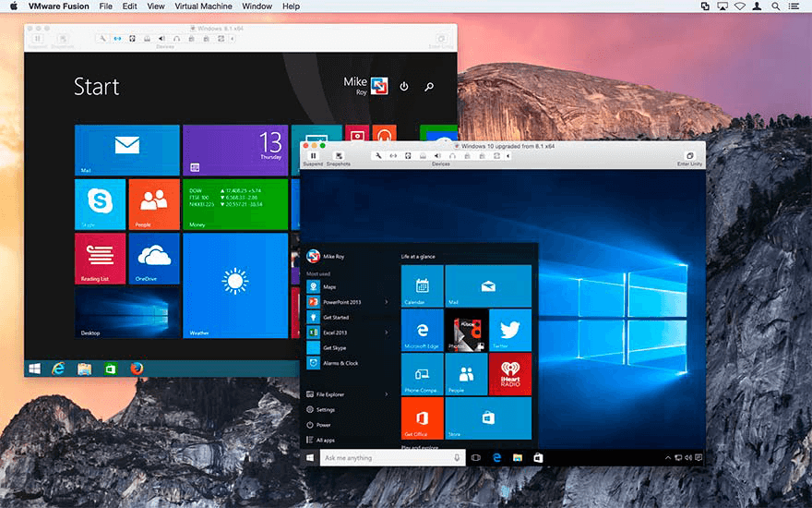Click the Enter Unity icon for Windows 10
Viewport: 812px width, 508px height.
coord(689,156)
